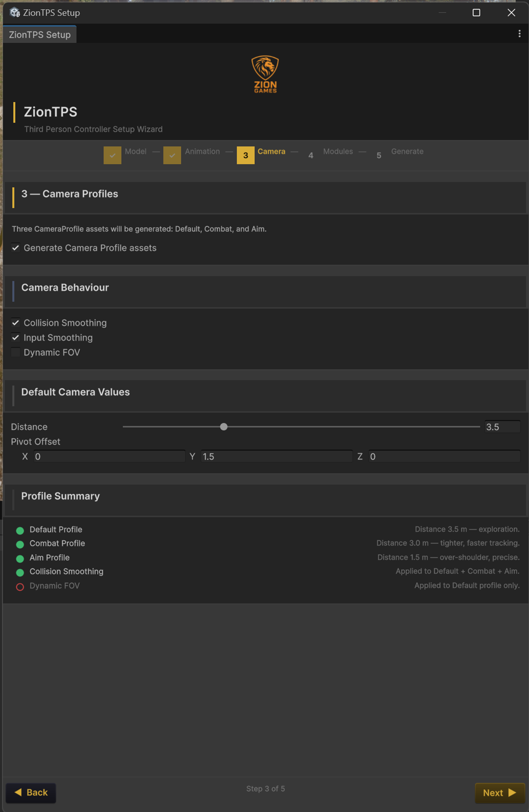Screen dimensions: 529x812
Task: Click the Back button
Action: click(31, 793)
